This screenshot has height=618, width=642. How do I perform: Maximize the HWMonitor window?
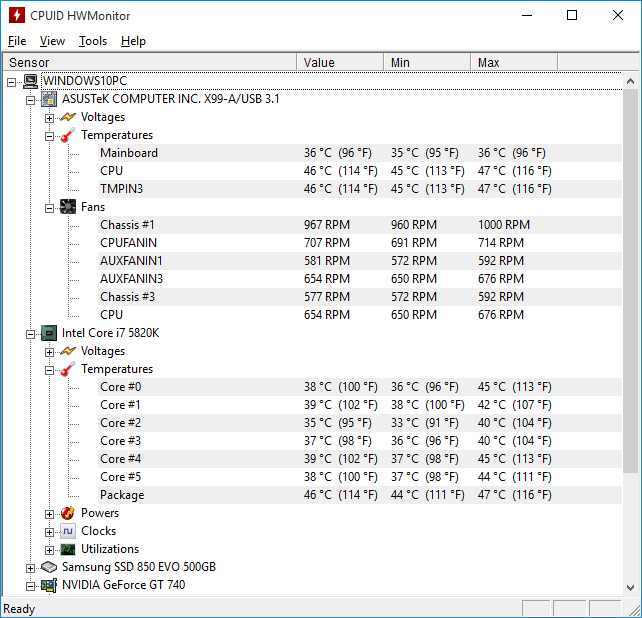tap(572, 15)
